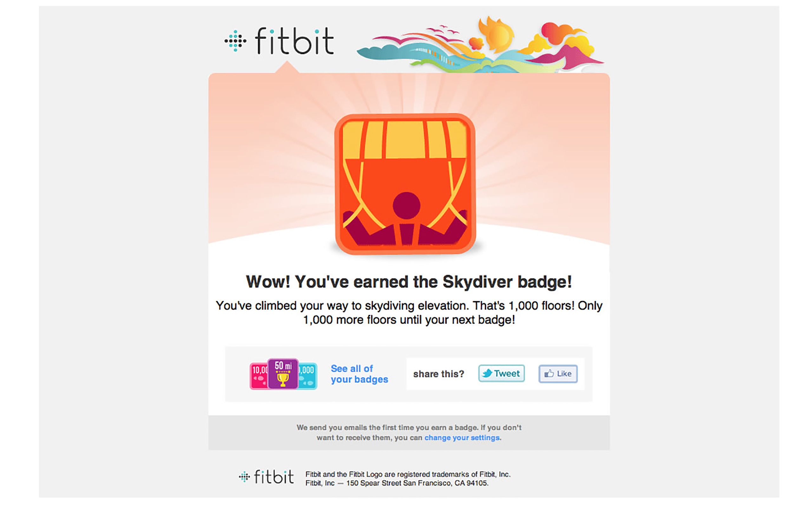Click the Fitbit logo in the header

tap(279, 41)
